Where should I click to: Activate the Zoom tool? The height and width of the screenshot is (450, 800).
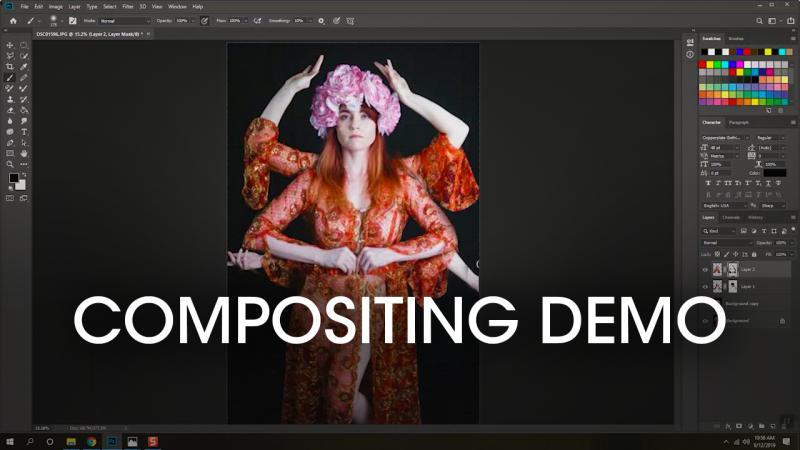[x=10, y=164]
